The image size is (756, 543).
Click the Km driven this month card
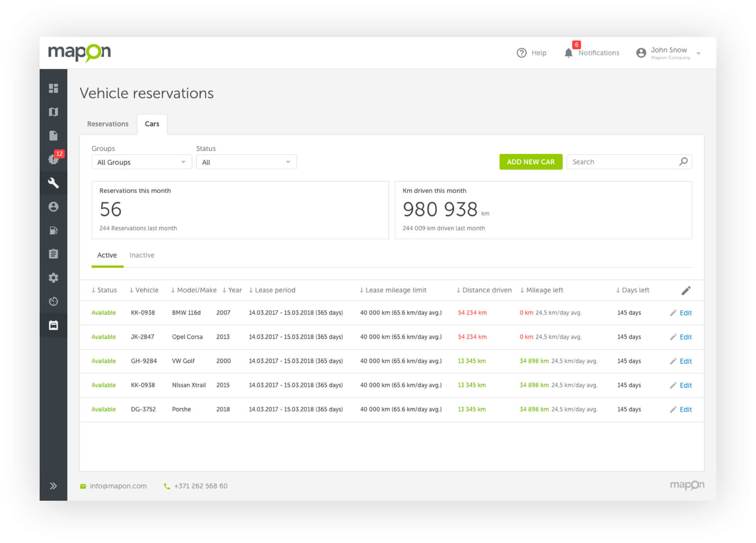(543, 210)
